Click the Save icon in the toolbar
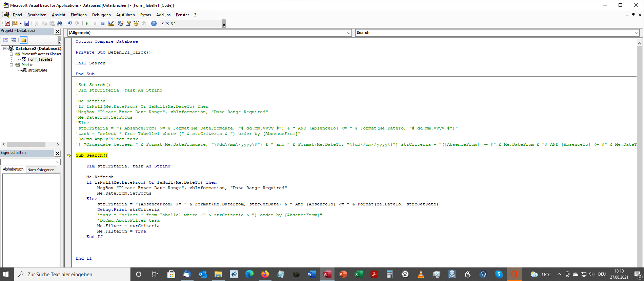The height and width of the screenshot is (281, 644). 27,23
